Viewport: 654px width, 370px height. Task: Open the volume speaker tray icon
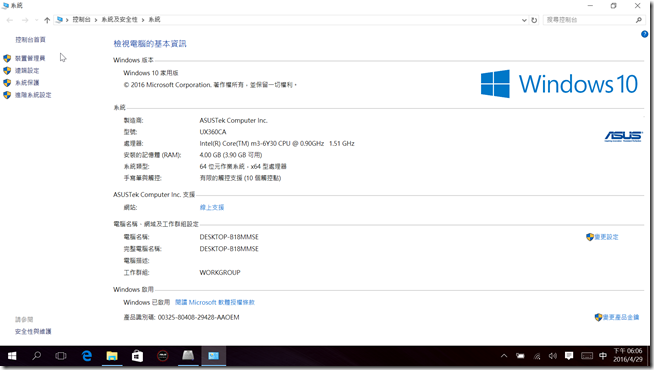click(x=553, y=356)
